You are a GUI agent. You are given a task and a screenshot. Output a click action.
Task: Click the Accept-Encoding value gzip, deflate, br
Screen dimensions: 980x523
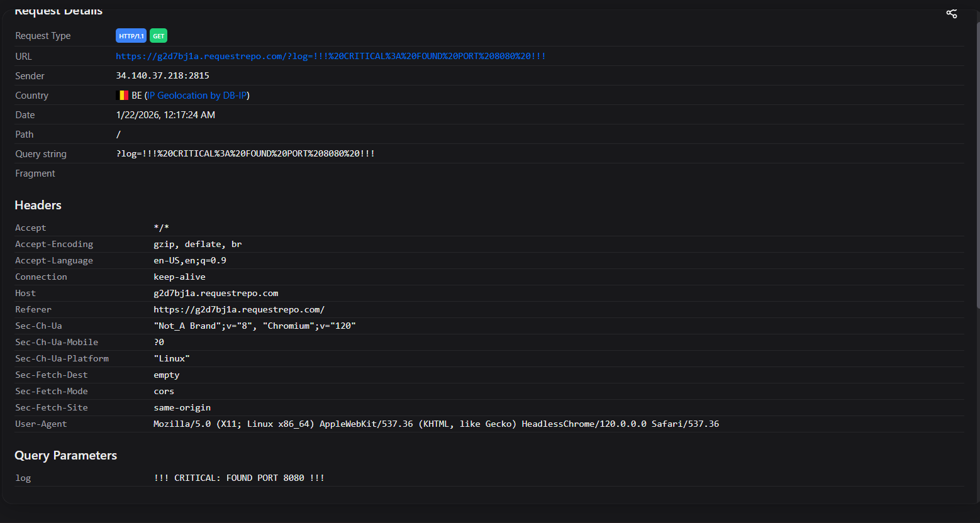pyautogui.click(x=198, y=244)
